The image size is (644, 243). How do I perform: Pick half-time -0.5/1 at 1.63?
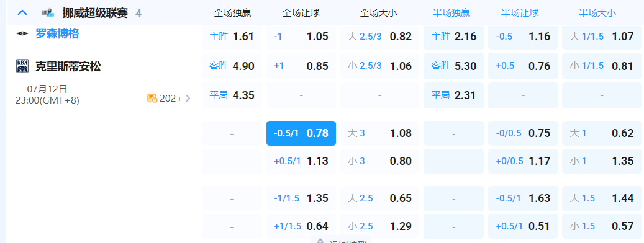tap(524, 198)
